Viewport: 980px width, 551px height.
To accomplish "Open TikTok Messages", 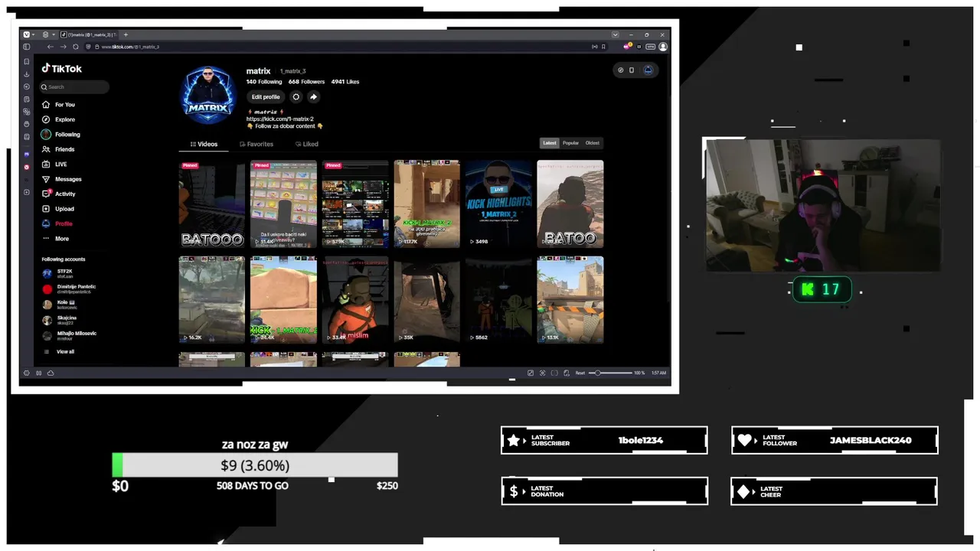I will (x=61, y=179).
